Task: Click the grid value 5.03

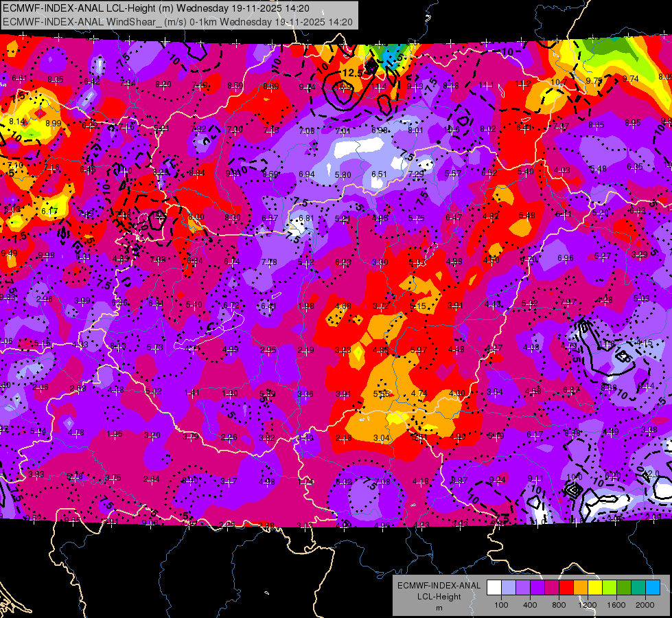Action: (642, 298)
